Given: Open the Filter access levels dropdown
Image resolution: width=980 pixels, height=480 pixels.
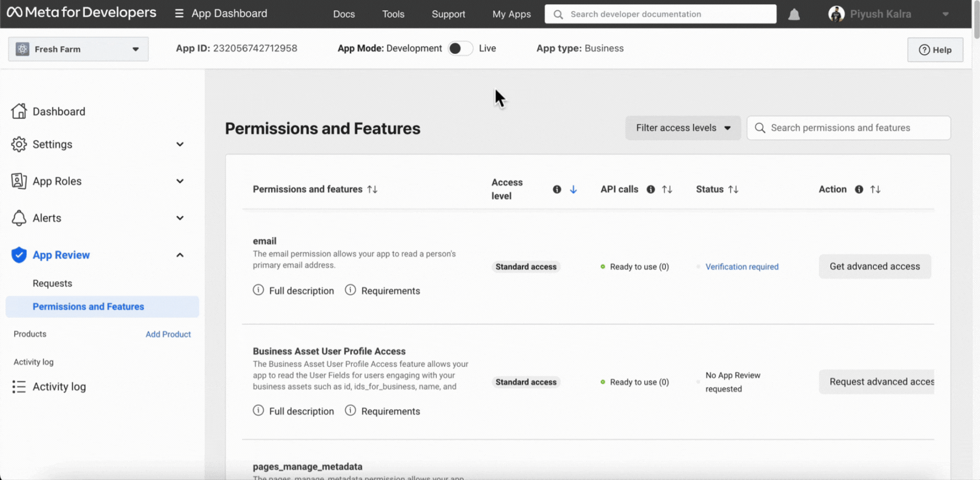Looking at the screenshot, I should point(683,128).
